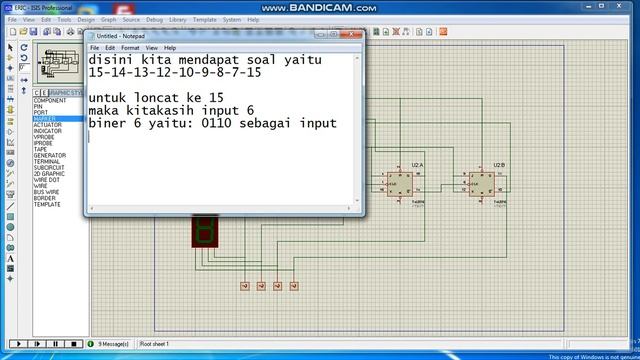The height and width of the screenshot is (360, 640).
Task: Open Notepad Help menu
Action: 170,48
